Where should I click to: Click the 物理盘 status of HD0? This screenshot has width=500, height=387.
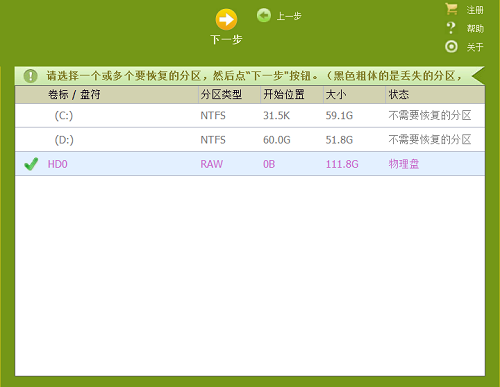[404, 164]
